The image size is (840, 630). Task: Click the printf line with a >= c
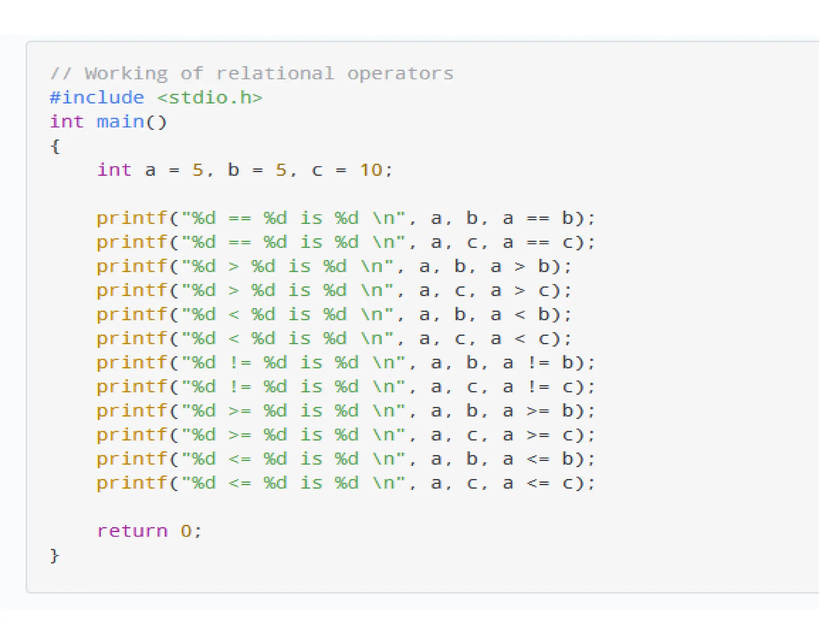tap(345, 435)
